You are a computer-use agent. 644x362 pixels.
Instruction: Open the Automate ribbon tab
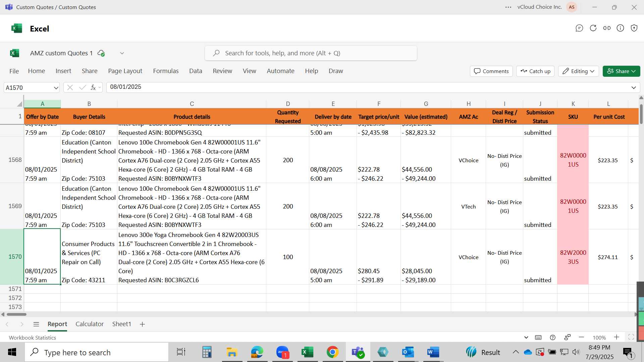(280, 71)
